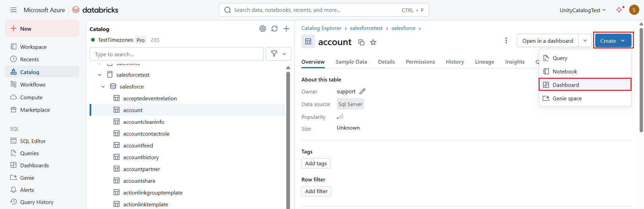The width and height of the screenshot is (644, 209).
Task: Star the account table as favorite
Action: click(x=373, y=42)
